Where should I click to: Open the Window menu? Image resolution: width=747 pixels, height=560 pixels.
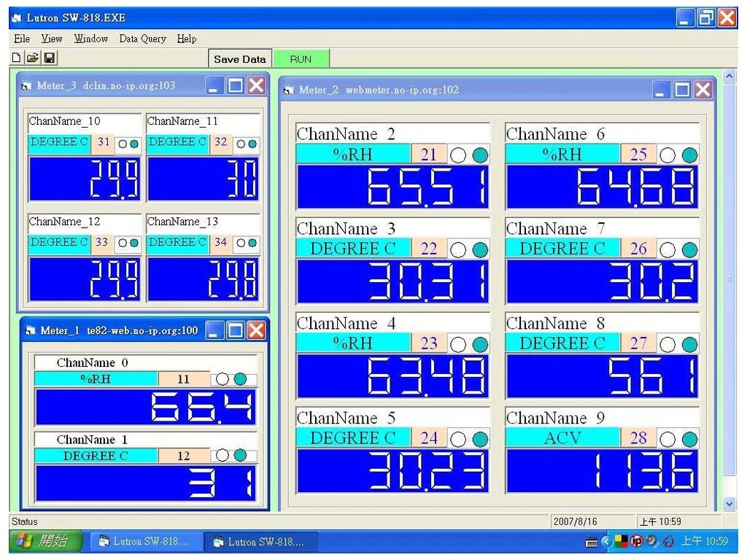90,39
